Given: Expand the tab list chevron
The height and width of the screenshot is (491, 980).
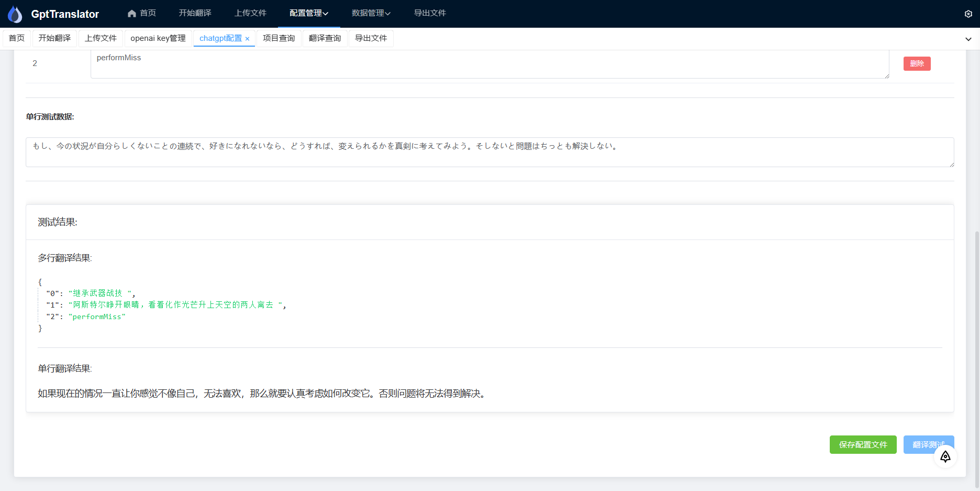Looking at the screenshot, I should point(968,39).
